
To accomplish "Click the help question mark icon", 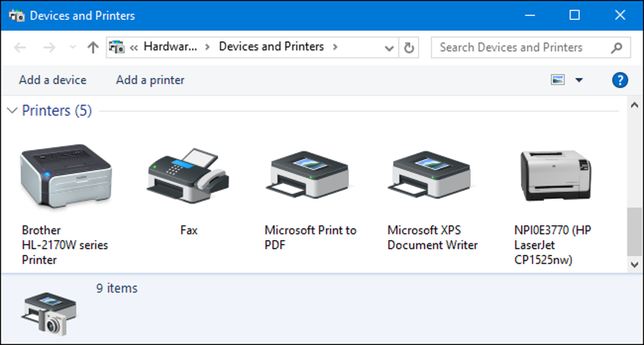I will coord(620,80).
